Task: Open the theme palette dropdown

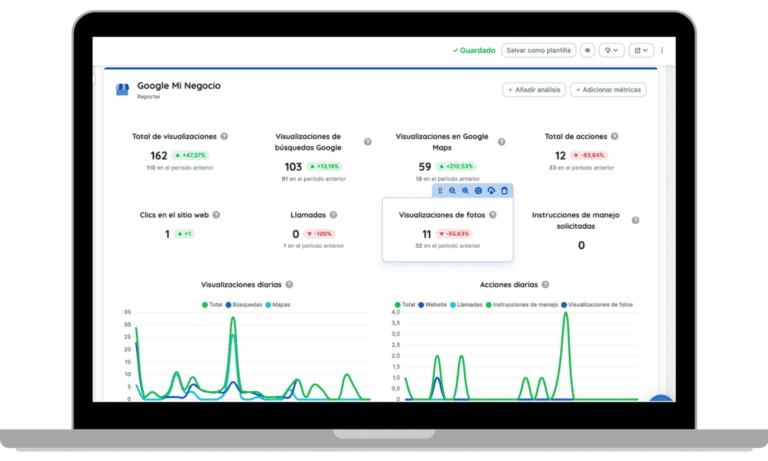Action: pos(612,50)
